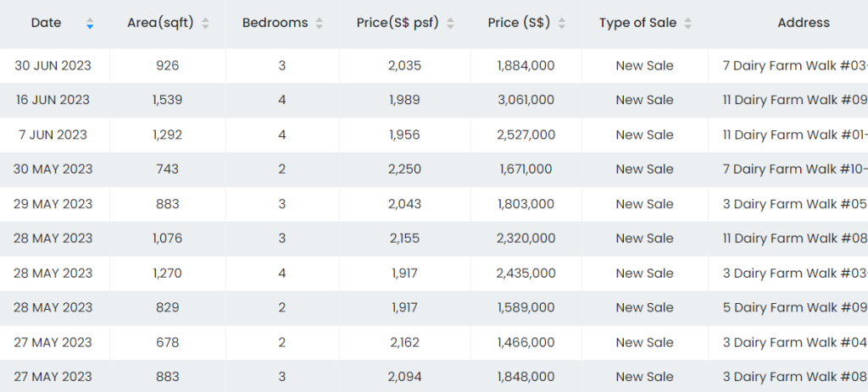The width and height of the screenshot is (868, 392).
Task: Click the Type of Sale sort arrows
Action: tap(687, 24)
